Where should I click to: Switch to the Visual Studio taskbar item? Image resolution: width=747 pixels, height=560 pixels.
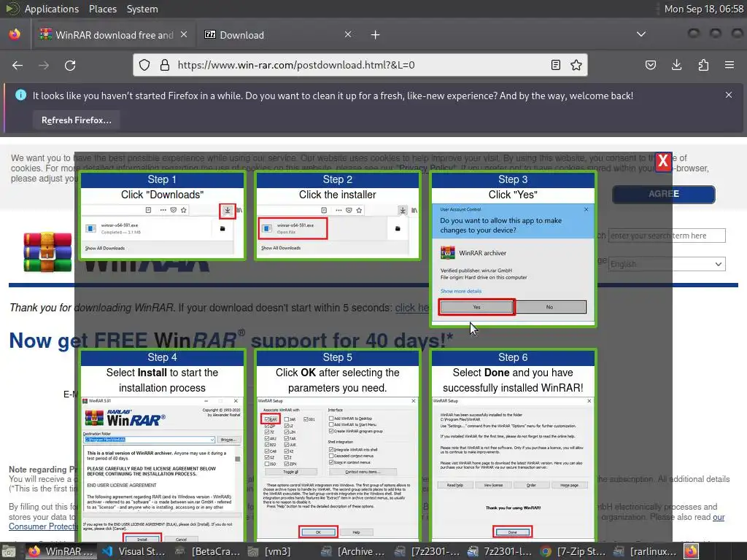point(134,551)
